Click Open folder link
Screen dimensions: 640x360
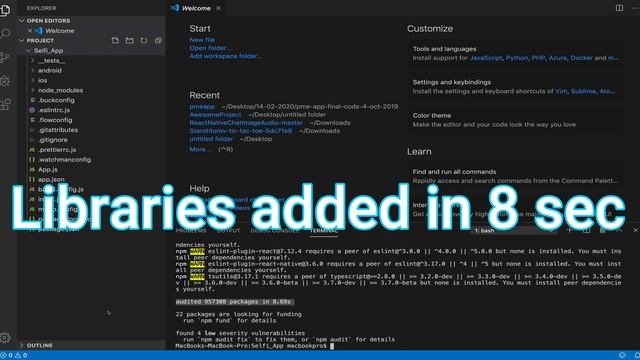(210, 48)
